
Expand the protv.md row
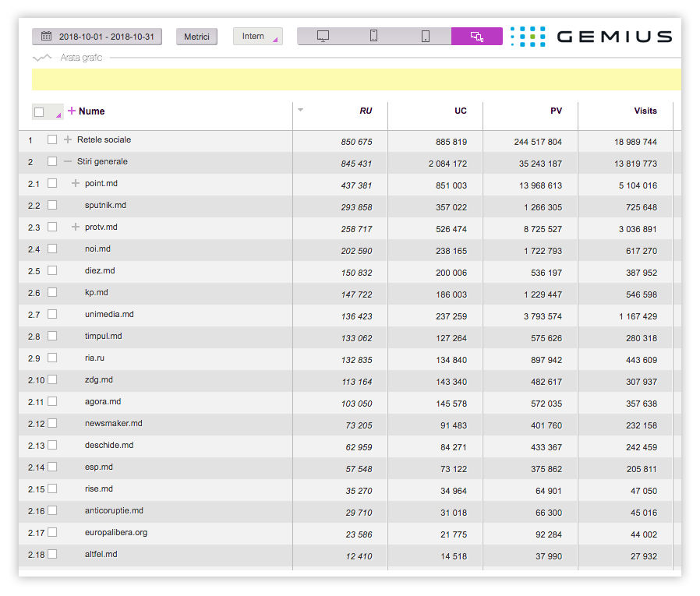76,227
